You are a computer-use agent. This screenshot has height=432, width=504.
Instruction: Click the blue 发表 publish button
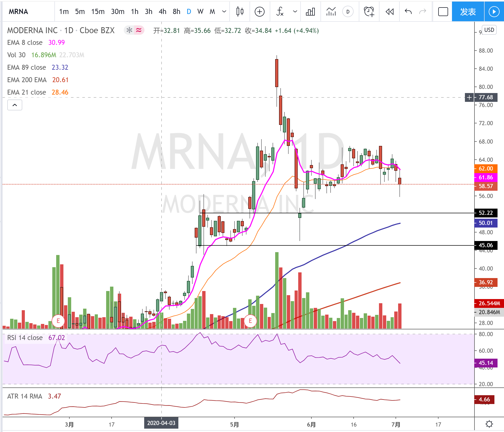468,12
